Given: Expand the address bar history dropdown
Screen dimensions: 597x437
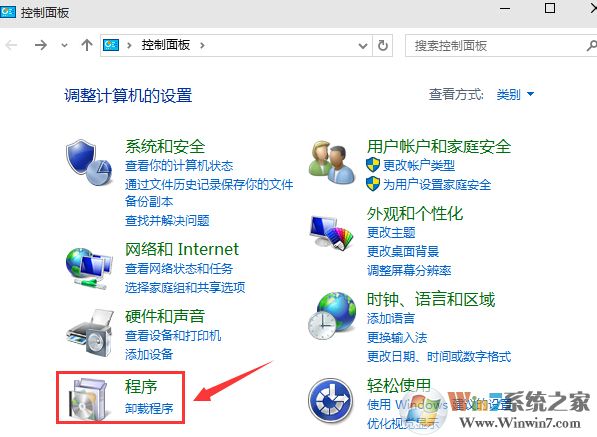Looking at the screenshot, I should coord(363,46).
